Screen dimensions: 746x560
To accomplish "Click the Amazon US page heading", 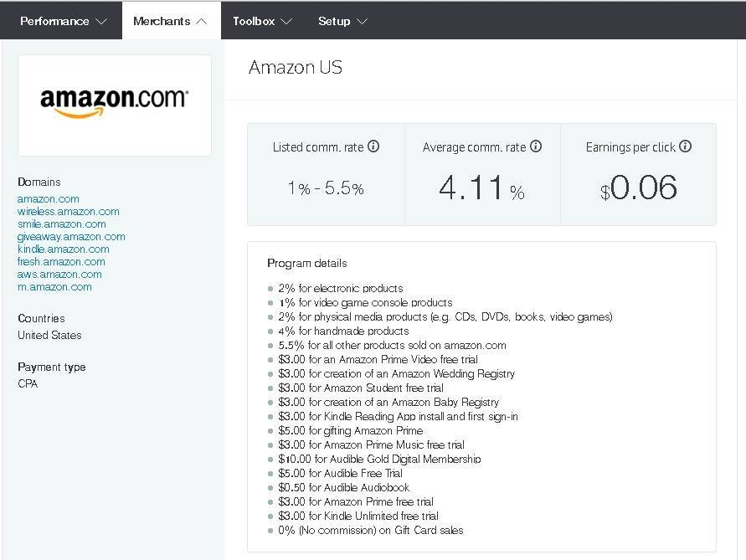I will tap(296, 68).
